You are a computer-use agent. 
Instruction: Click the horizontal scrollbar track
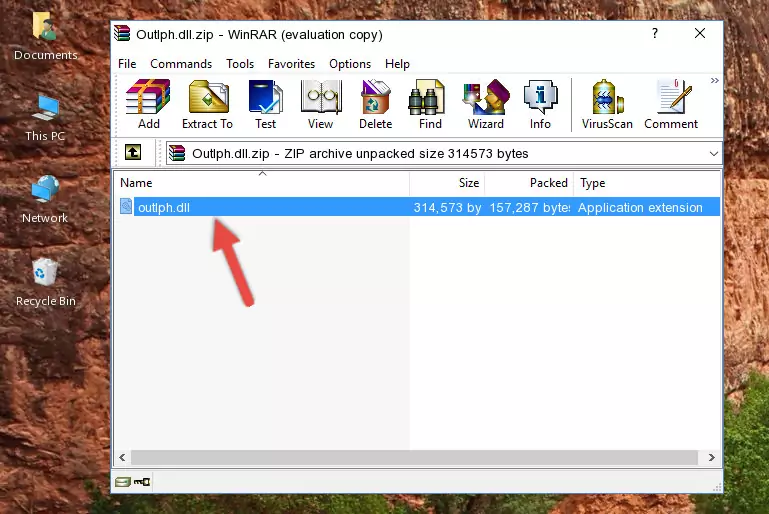[414, 458]
